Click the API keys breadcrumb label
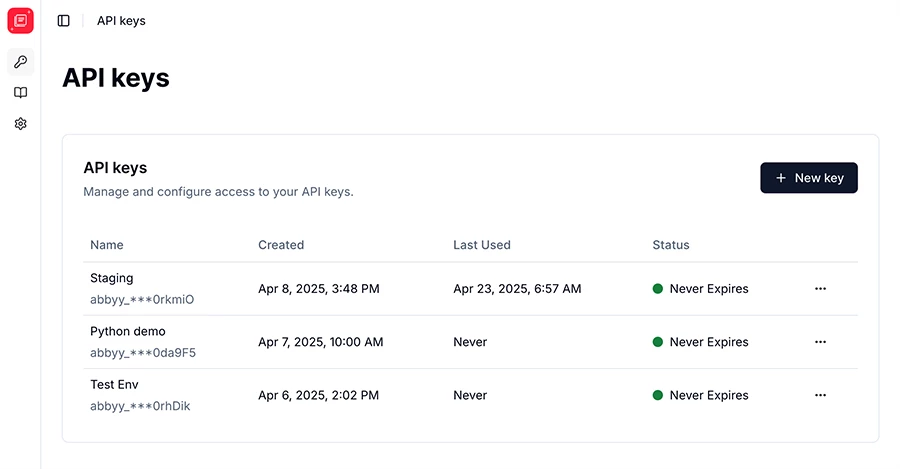Screen dimensions: 900x469 tap(121, 21)
